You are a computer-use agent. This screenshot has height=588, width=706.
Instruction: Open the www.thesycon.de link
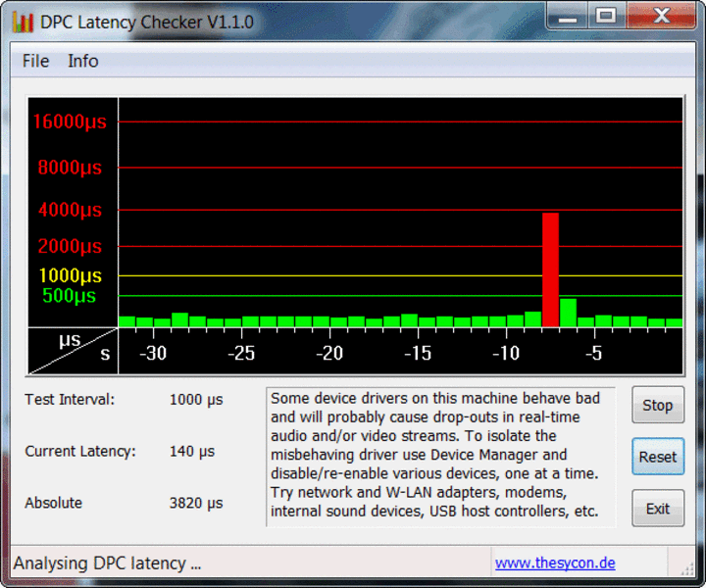[x=555, y=563]
